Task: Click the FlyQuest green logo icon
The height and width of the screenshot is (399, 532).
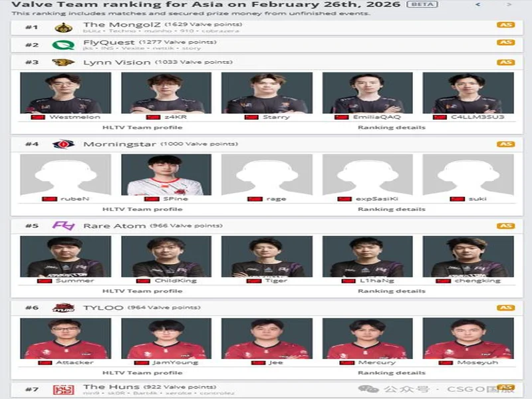Action: (x=63, y=45)
